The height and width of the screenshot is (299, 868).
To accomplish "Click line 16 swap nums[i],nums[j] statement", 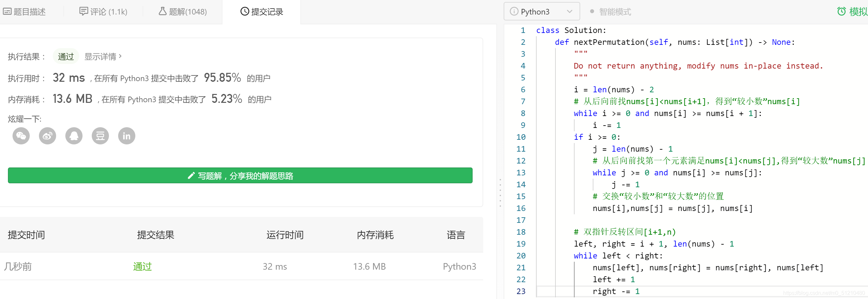I will (x=672, y=208).
